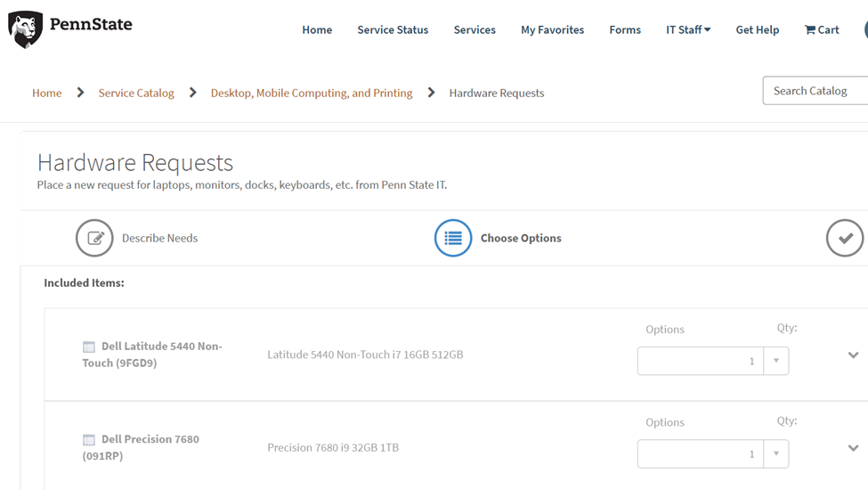Click Desktop, Mobile Computing, and Printing breadcrumb
The height and width of the screenshot is (490, 868).
[x=312, y=93]
